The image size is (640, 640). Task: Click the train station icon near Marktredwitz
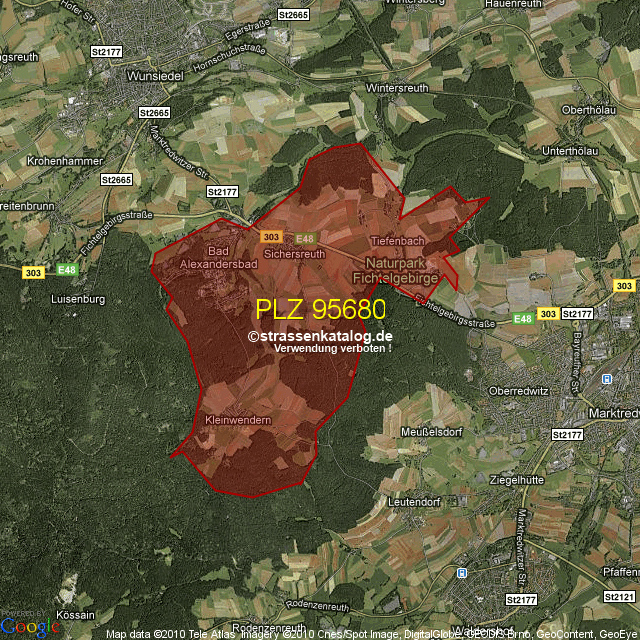pyautogui.click(x=607, y=380)
